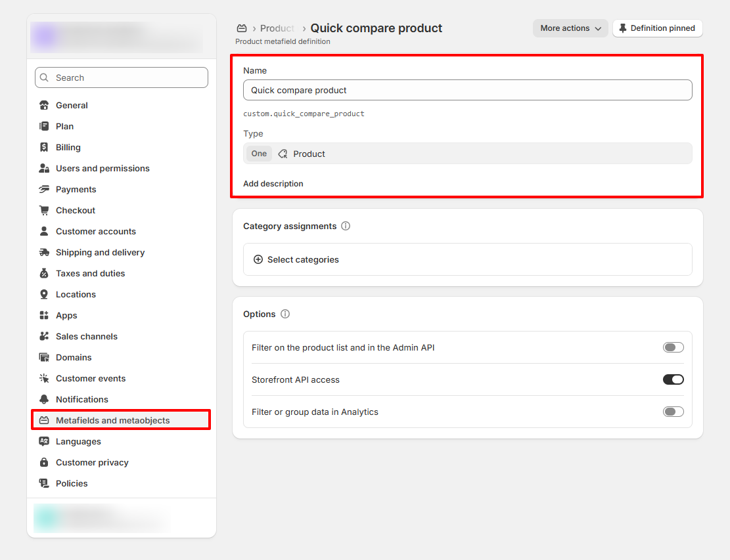The width and height of the screenshot is (730, 560).
Task: Go to Notifications settings
Action: coord(121,399)
